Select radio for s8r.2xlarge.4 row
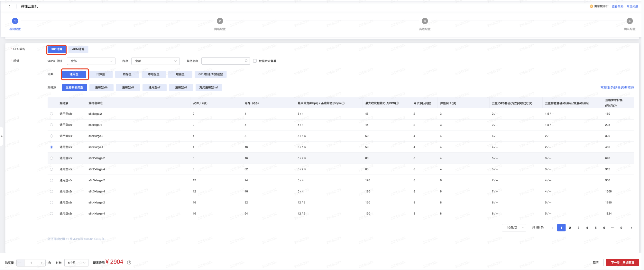Screen dimensions: 644x270 (x=51, y=169)
